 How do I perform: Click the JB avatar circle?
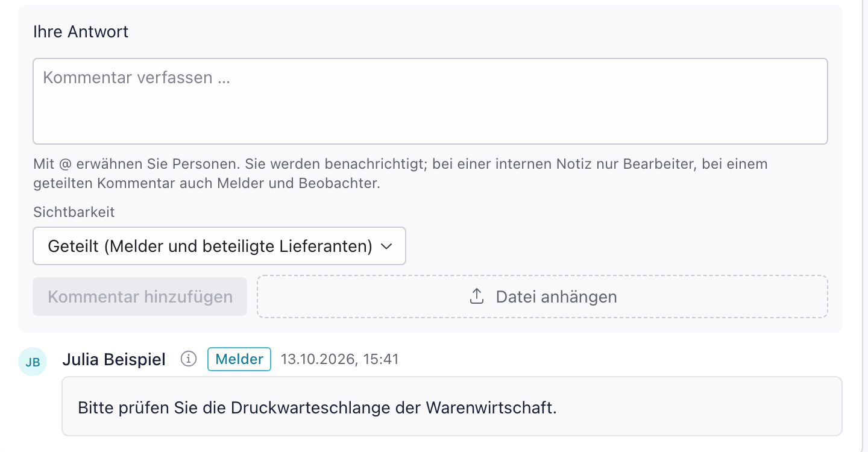[33, 362]
